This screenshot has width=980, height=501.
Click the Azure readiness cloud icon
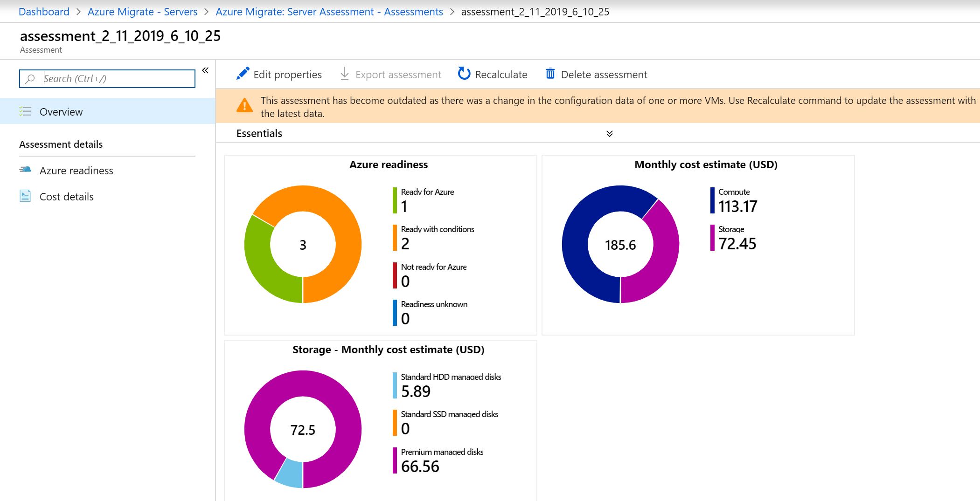[x=25, y=170]
